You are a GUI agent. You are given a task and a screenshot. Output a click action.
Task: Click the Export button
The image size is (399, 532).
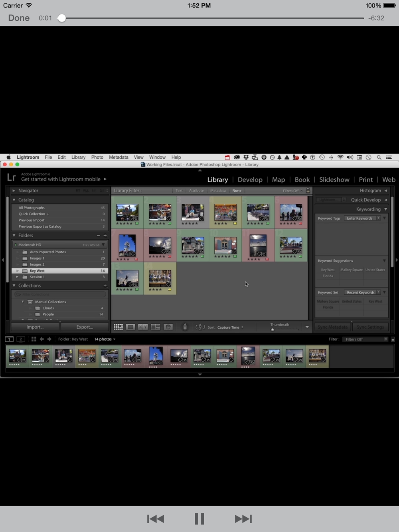(x=85, y=327)
